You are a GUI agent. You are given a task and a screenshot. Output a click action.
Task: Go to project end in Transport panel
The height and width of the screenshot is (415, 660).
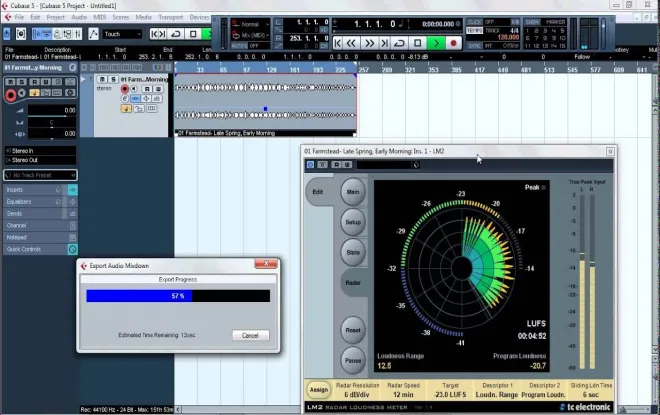tap(385, 43)
